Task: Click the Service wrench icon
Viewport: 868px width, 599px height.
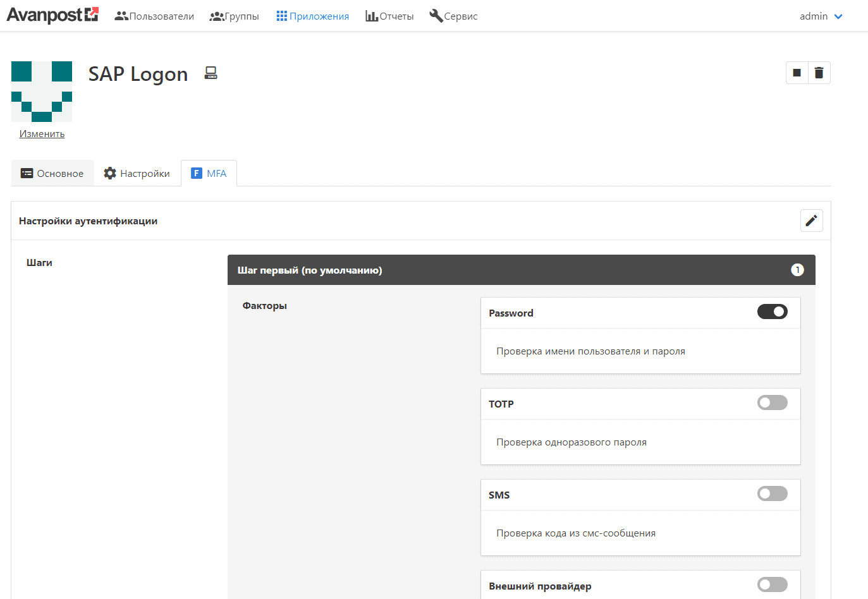Action: tap(436, 16)
